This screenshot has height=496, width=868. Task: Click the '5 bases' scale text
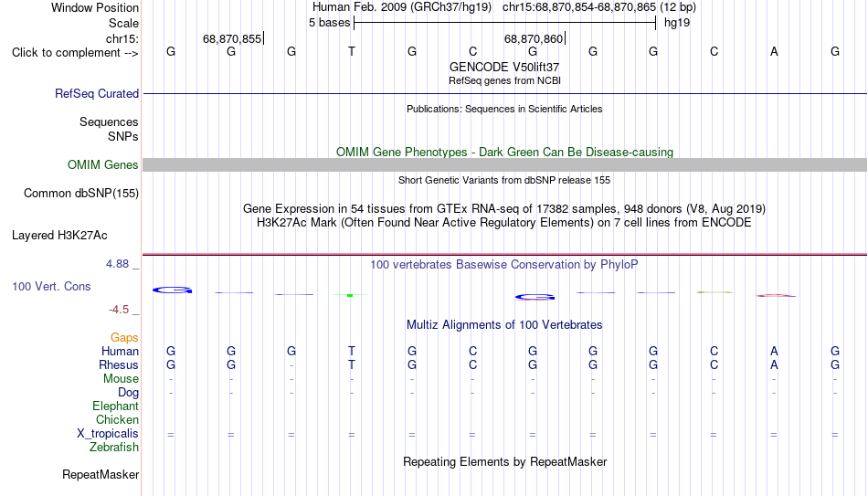pos(329,23)
